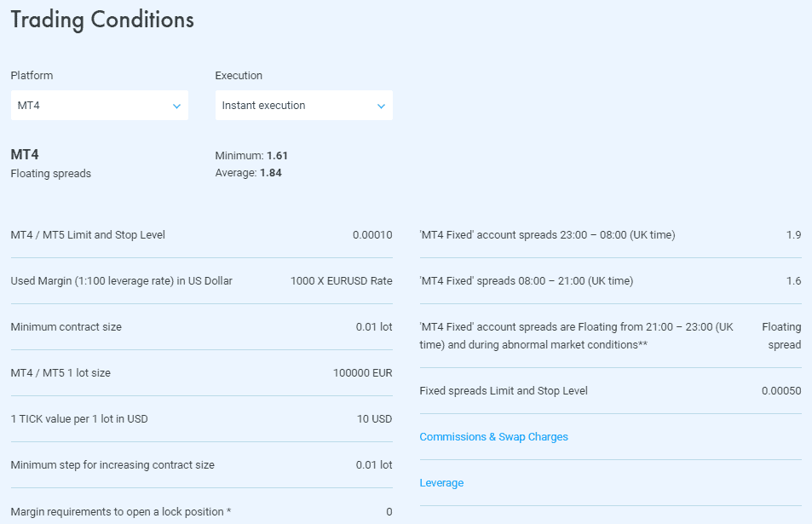Select the Floating spreads text
Viewport: 812px width, 524px height.
51,174
